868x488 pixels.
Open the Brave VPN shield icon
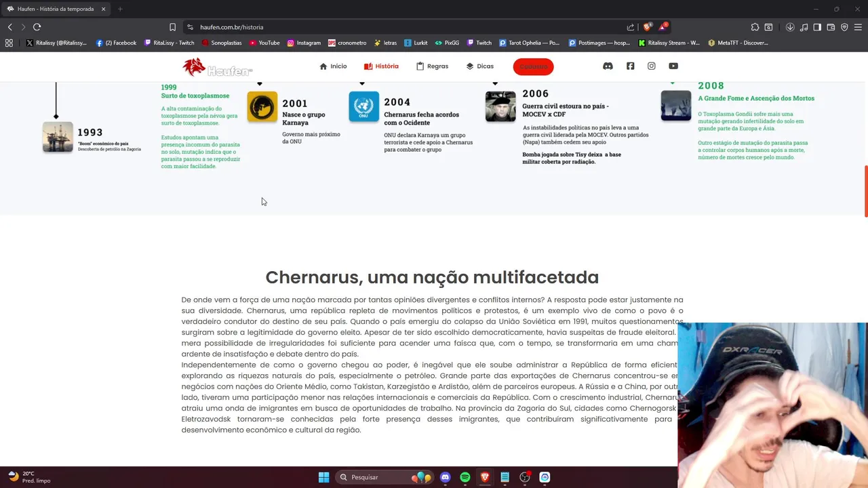tap(844, 27)
